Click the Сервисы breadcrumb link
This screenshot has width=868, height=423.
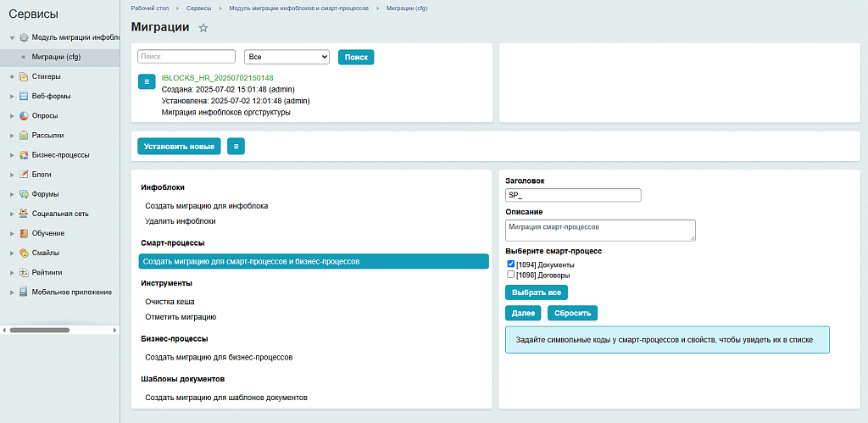click(x=199, y=8)
